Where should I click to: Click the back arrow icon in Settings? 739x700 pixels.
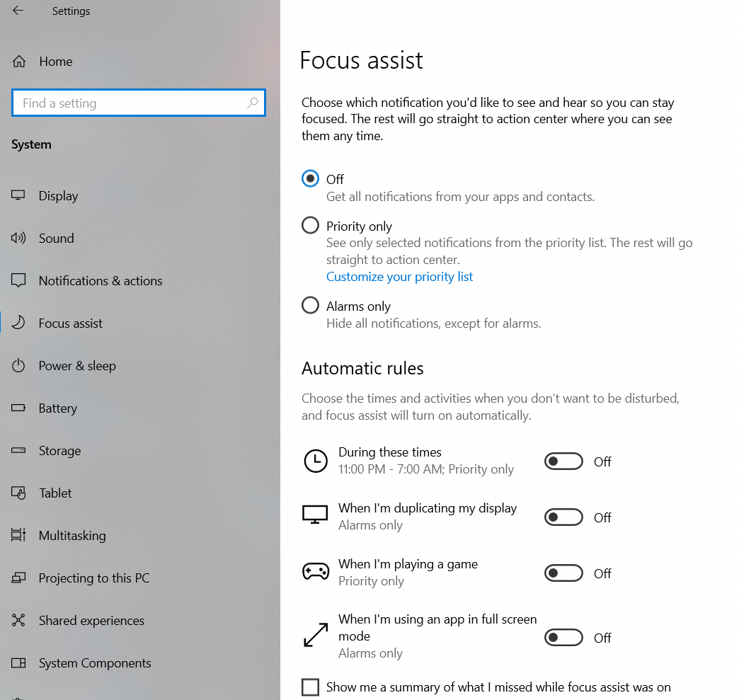pos(18,11)
